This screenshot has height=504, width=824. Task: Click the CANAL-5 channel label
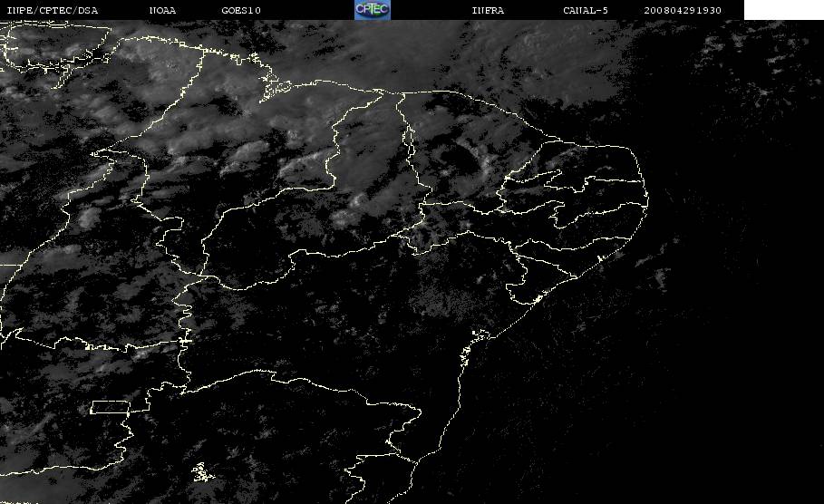[586, 10]
